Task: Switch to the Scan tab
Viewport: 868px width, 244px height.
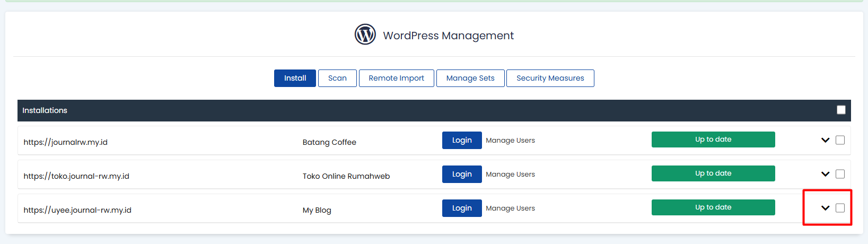Action: (337, 78)
